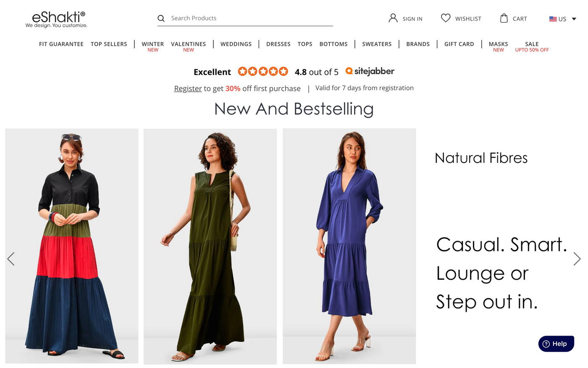This screenshot has height=368, width=588.
Task: Click the search magnifier icon
Action: pyautogui.click(x=161, y=18)
